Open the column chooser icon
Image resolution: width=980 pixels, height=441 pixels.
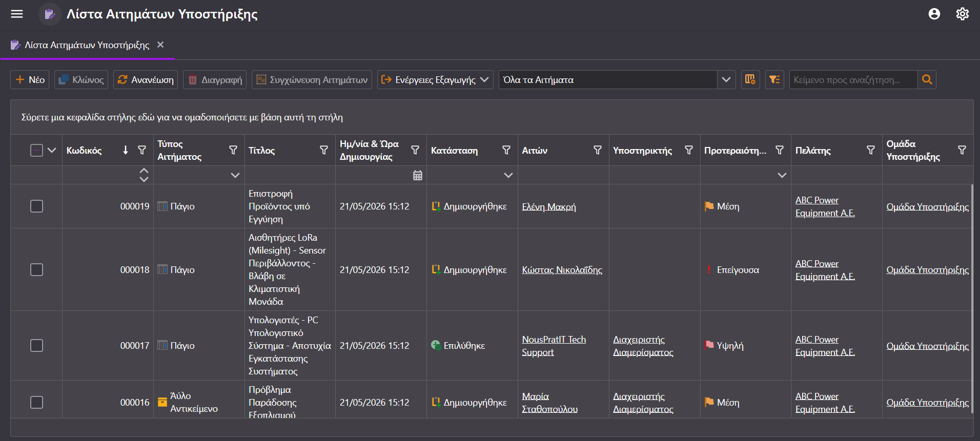(750, 80)
